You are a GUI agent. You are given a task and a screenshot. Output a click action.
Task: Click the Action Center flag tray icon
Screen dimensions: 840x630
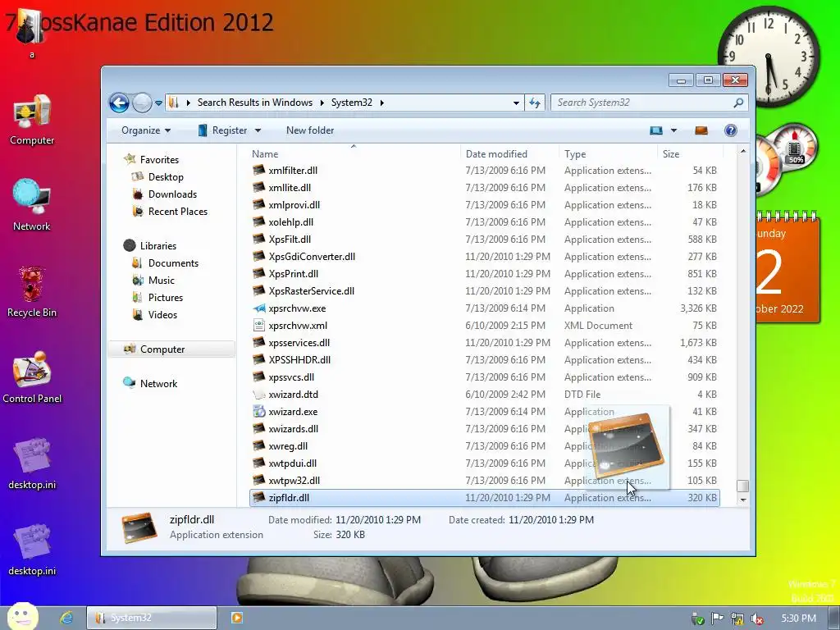click(x=717, y=619)
